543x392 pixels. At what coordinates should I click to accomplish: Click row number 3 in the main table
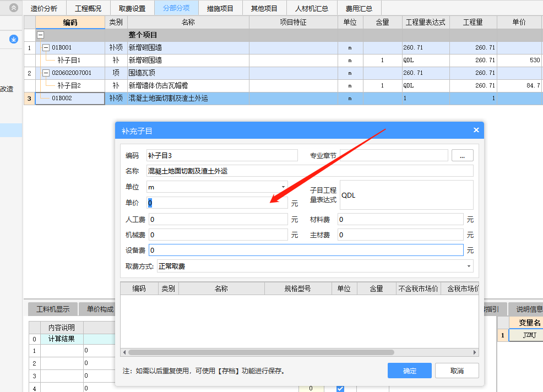29,99
